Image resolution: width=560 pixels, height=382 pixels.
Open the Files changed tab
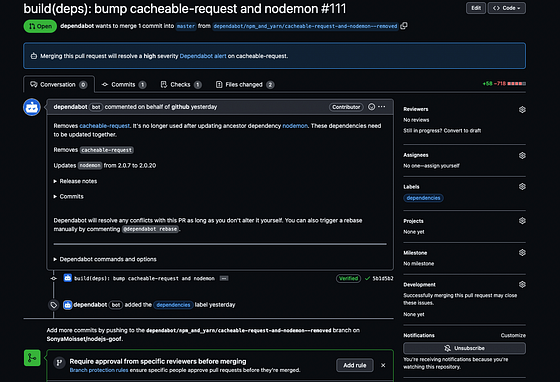[245, 85]
